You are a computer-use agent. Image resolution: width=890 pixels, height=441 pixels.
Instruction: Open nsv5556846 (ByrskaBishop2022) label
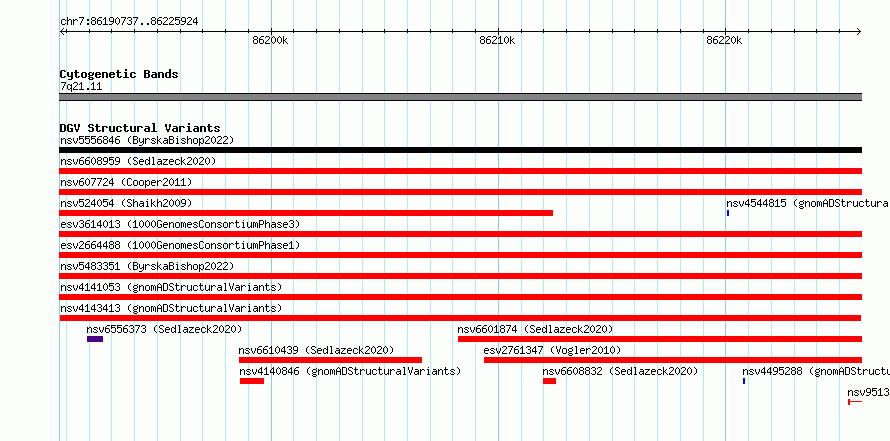coord(147,140)
